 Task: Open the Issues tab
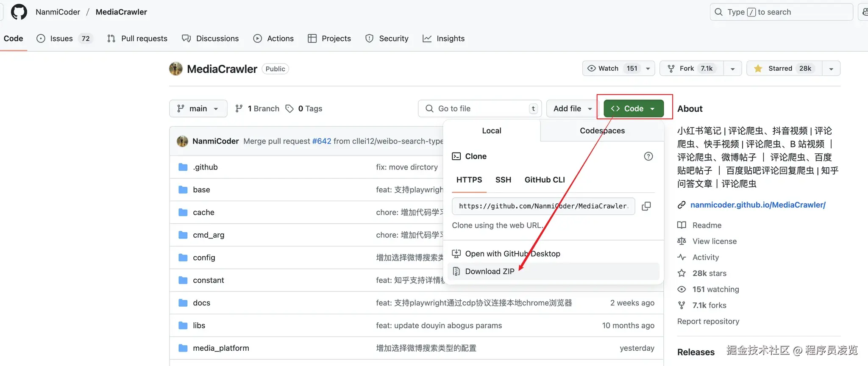click(x=65, y=39)
